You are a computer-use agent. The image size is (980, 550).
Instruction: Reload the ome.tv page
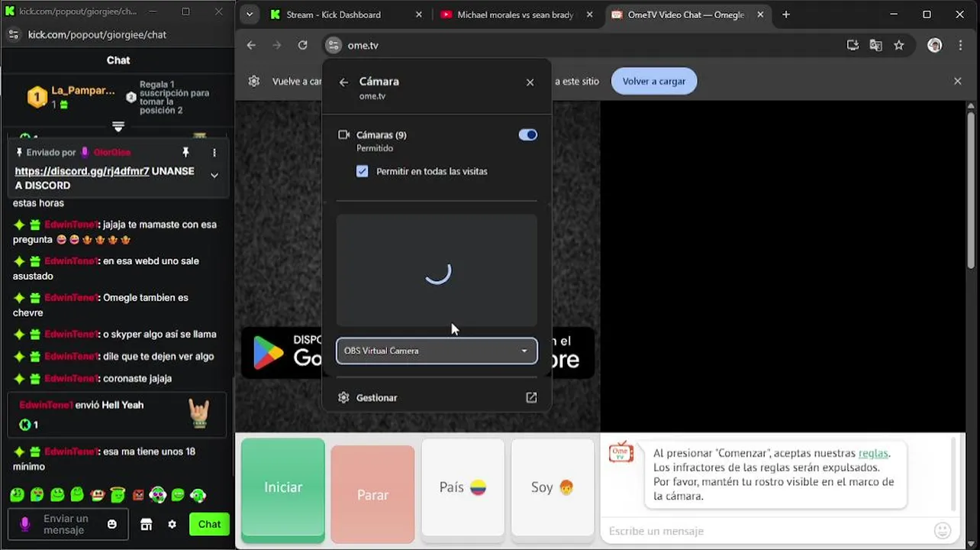(302, 45)
